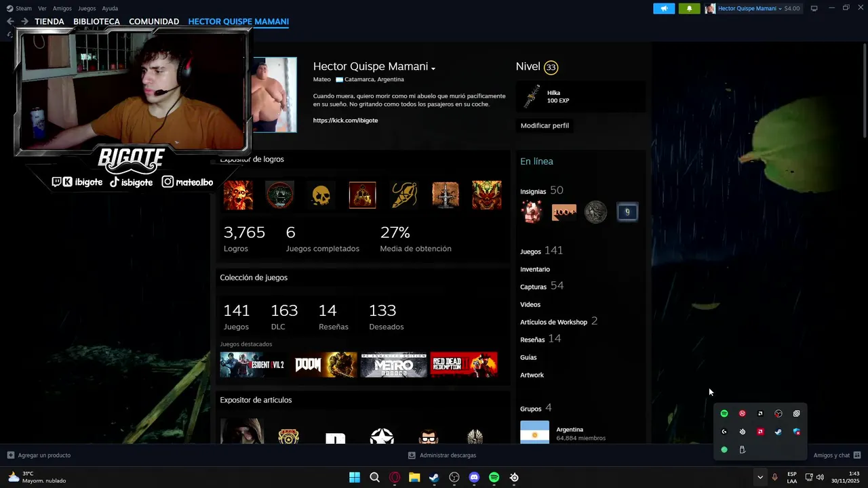Open the Inventario link
Image resolution: width=868 pixels, height=488 pixels.
click(535, 269)
